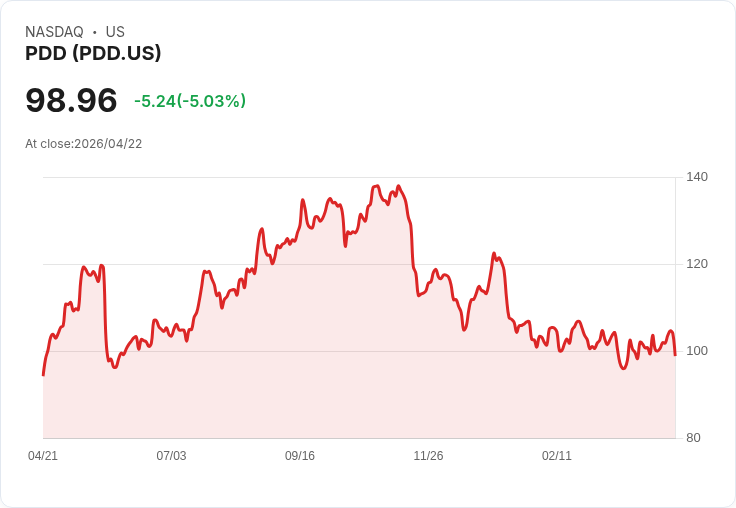Screen dimensions: 736x508
Task: Click the 100 price axis label
Action: point(697,351)
